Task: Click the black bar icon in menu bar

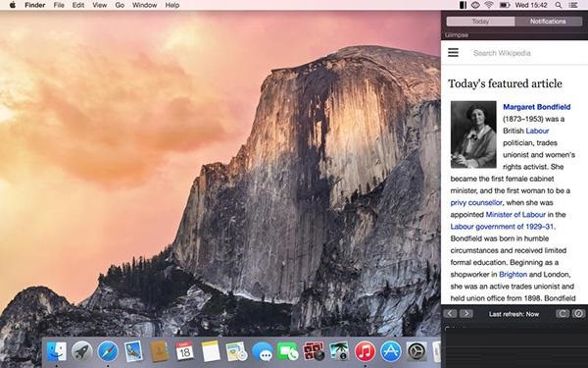Action: (463, 5)
